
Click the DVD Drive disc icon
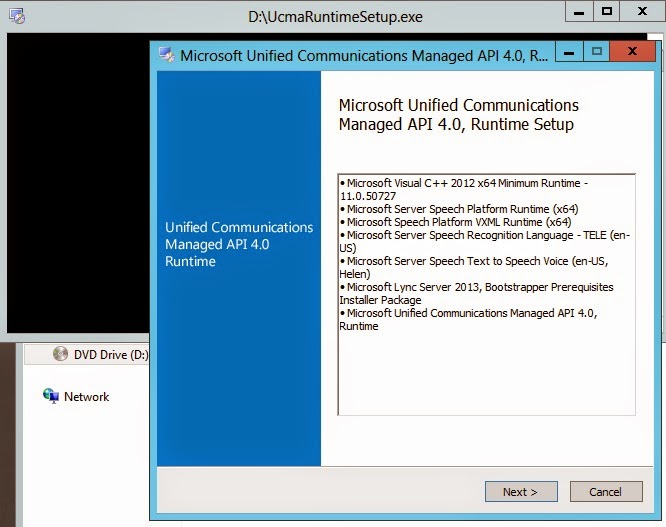pyautogui.click(x=60, y=354)
